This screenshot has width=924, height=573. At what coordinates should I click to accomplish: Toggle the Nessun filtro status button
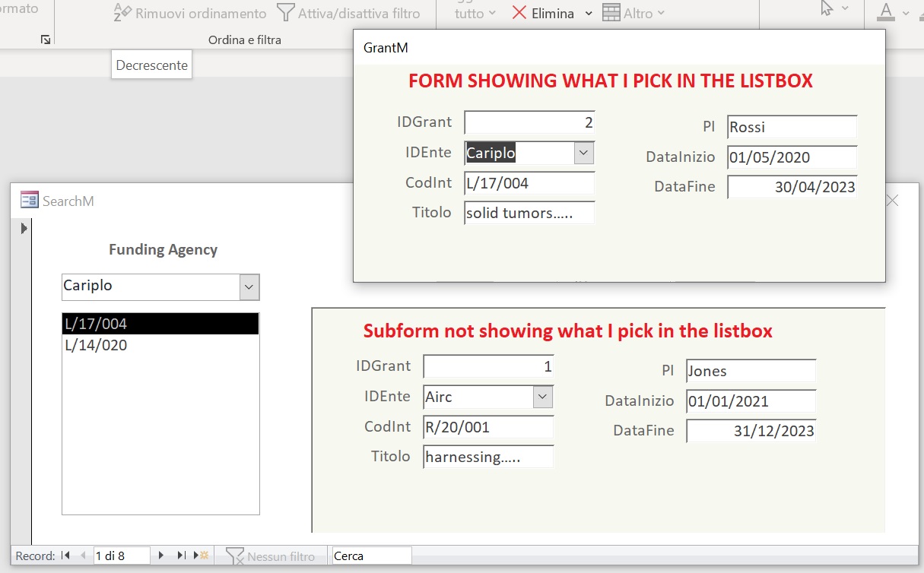coord(271,556)
